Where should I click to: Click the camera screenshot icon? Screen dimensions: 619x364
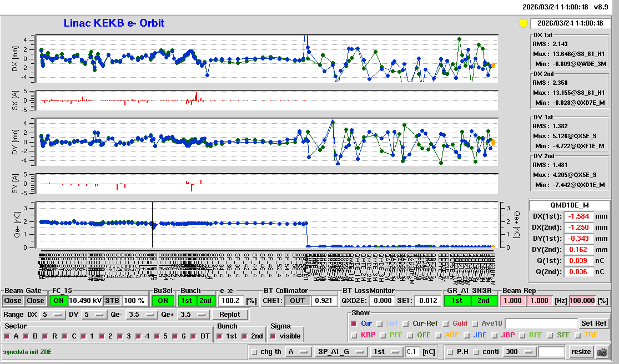click(x=602, y=352)
